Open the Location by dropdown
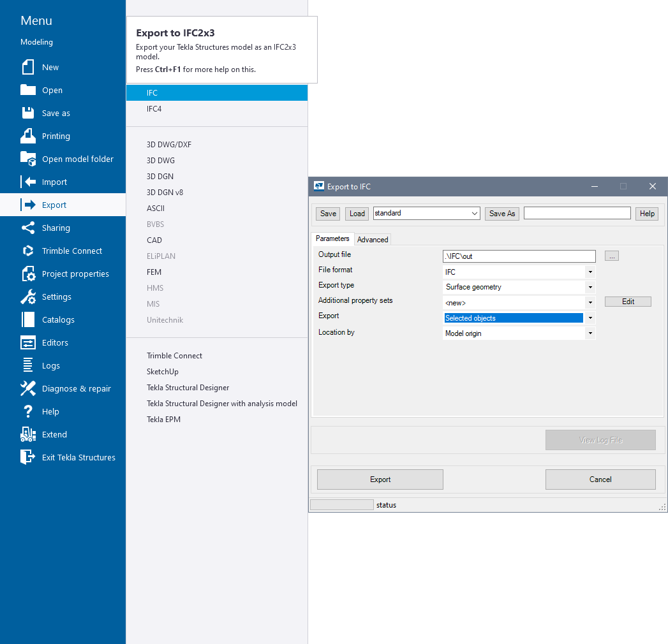Image resolution: width=668 pixels, height=644 pixels. 590,333
